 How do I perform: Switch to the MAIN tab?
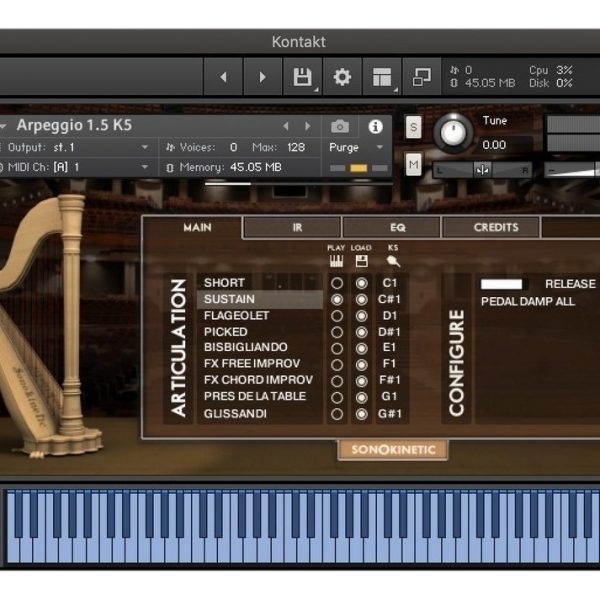pyautogui.click(x=197, y=228)
